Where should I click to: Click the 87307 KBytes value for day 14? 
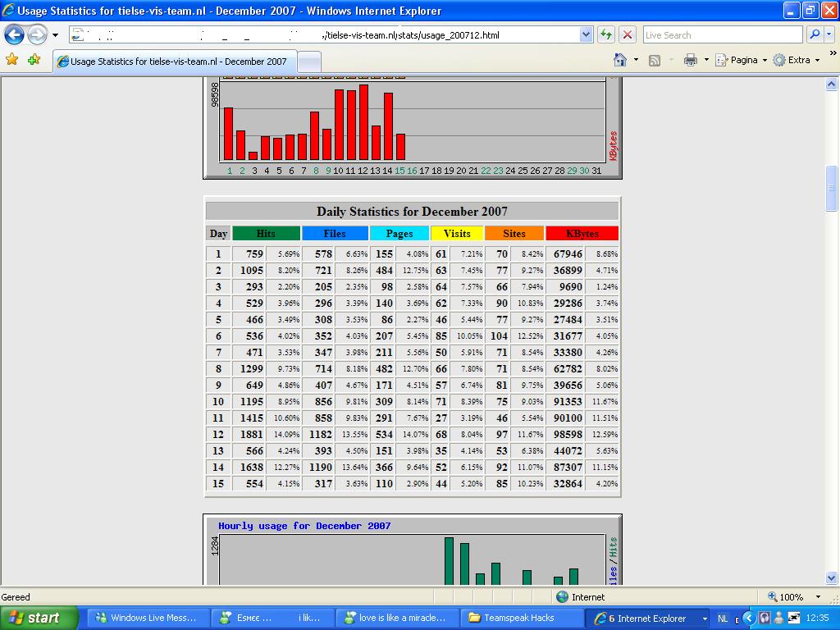pyautogui.click(x=566, y=467)
